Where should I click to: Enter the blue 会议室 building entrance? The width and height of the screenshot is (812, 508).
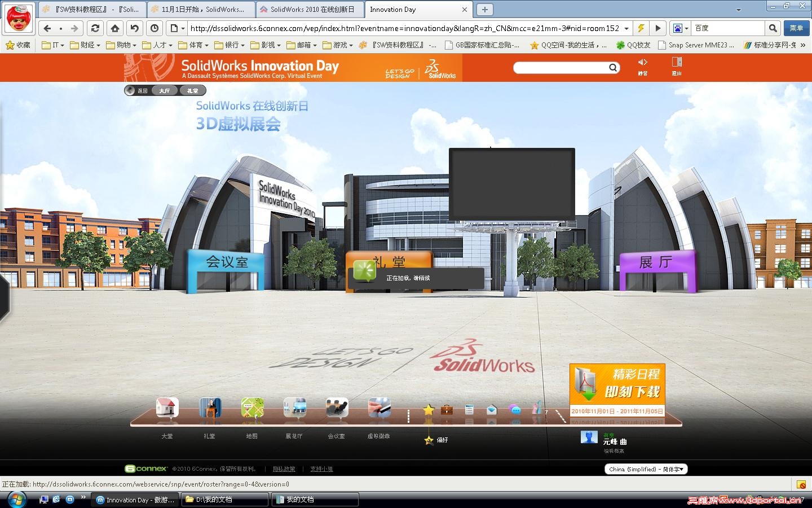pyautogui.click(x=226, y=270)
